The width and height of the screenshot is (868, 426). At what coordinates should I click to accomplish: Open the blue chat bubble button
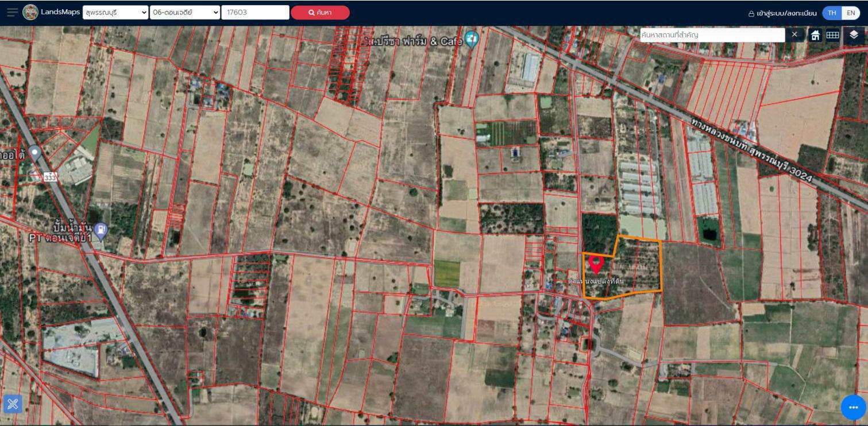[x=852, y=407]
